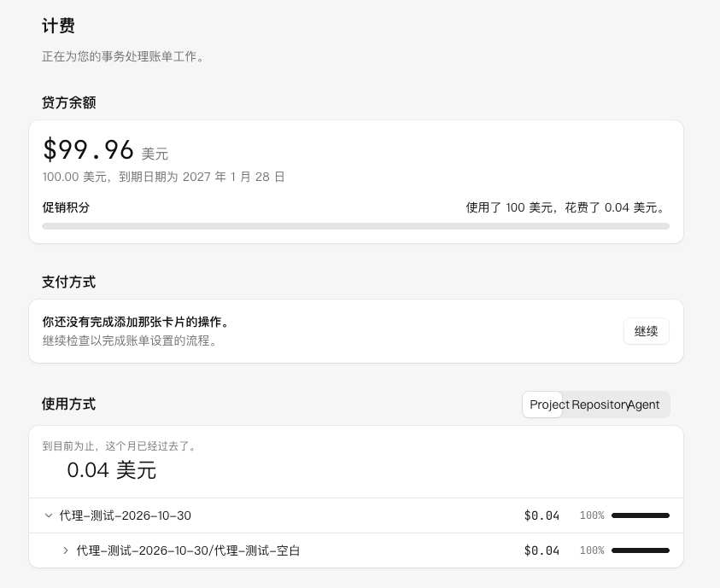Click the $0.04 amount in 代理-测试-2026-10-30 row

541,515
